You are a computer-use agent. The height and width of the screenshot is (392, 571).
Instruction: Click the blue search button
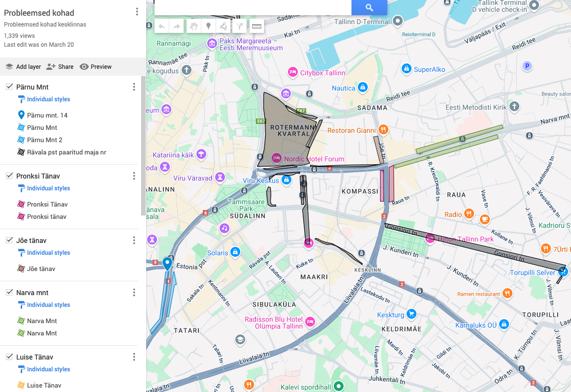pos(369,7)
